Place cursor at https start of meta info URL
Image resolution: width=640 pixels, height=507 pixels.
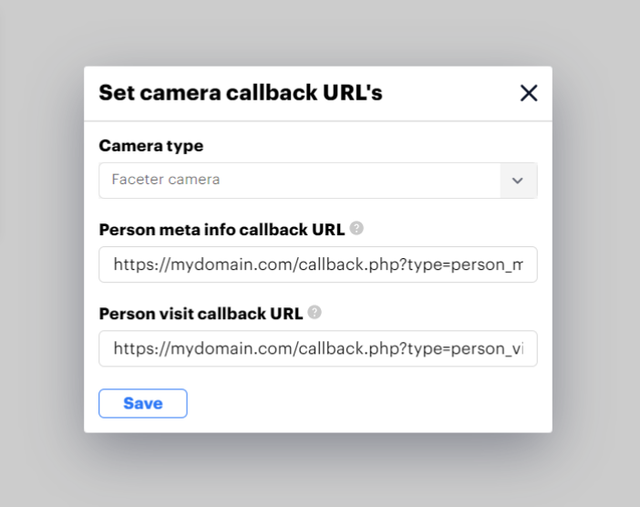coord(114,265)
